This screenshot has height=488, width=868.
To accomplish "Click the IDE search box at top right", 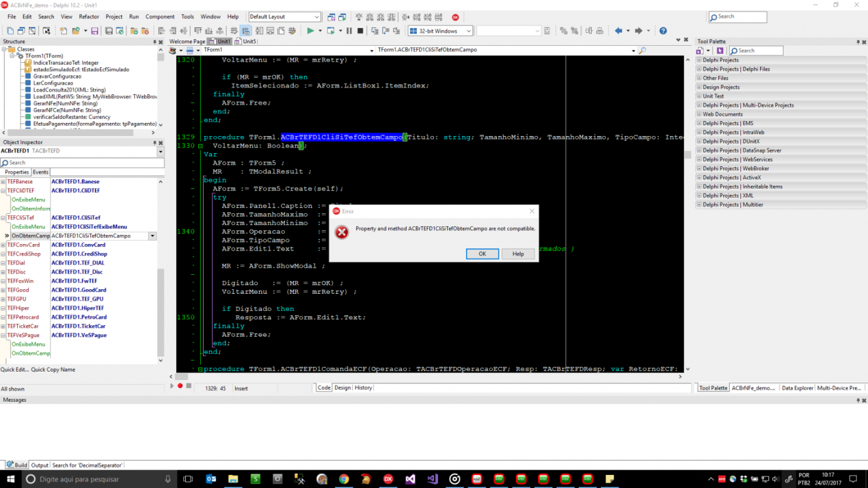I will tap(737, 17).
